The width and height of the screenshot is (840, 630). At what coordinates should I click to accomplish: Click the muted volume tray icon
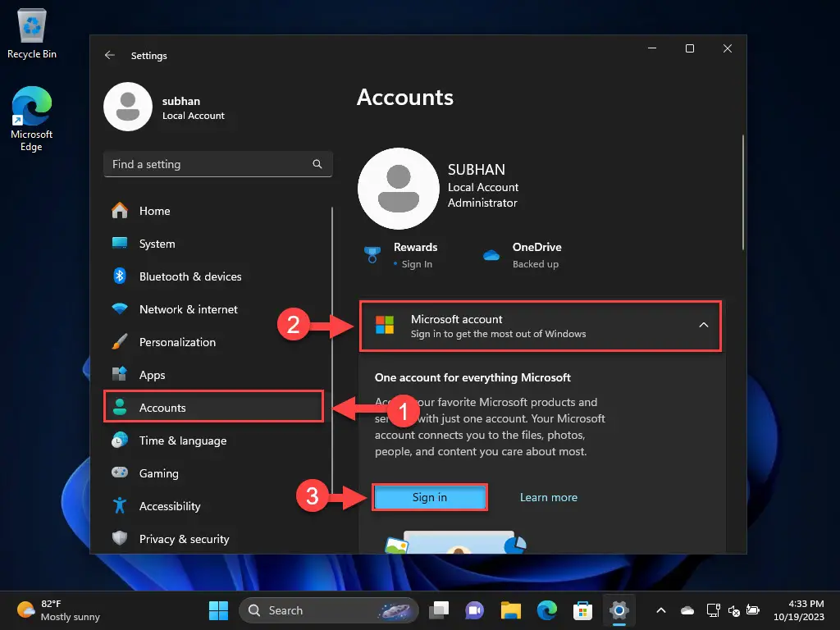pos(733,610)
